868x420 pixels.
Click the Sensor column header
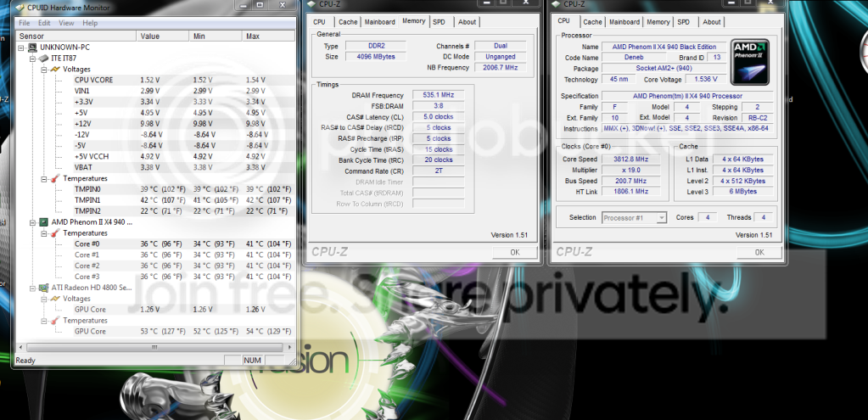(x=76, y=36)
